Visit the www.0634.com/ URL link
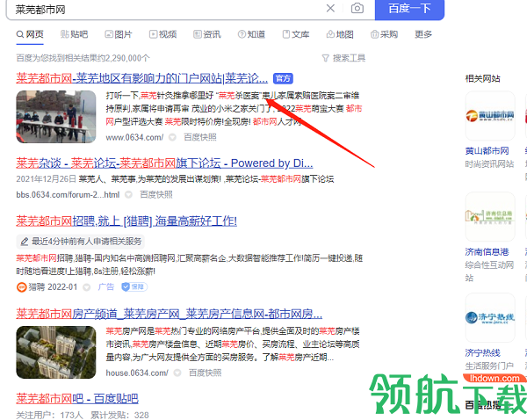The height and width of the screenshot is (420, 527). [x=134, y=137]
